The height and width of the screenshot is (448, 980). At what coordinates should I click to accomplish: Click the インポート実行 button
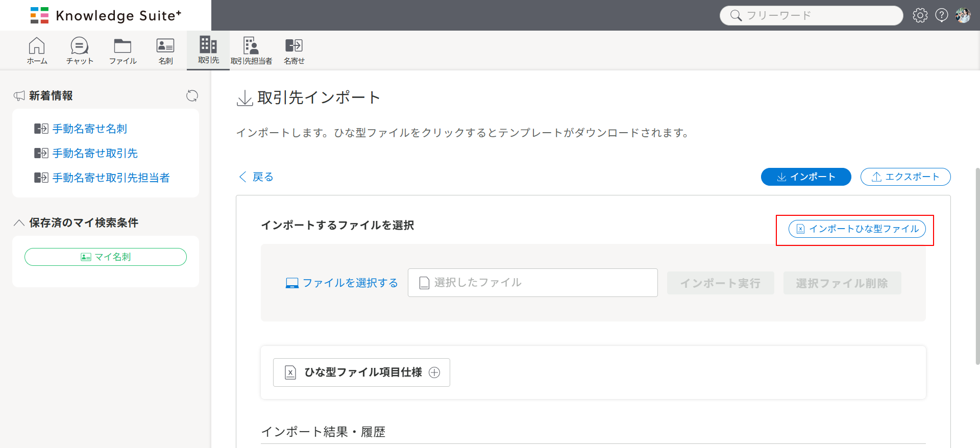pyautogui.click(x=720, y=283)
